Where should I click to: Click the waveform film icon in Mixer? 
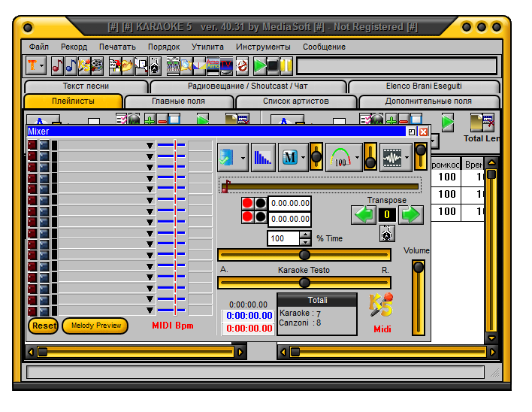click(392, 157)
